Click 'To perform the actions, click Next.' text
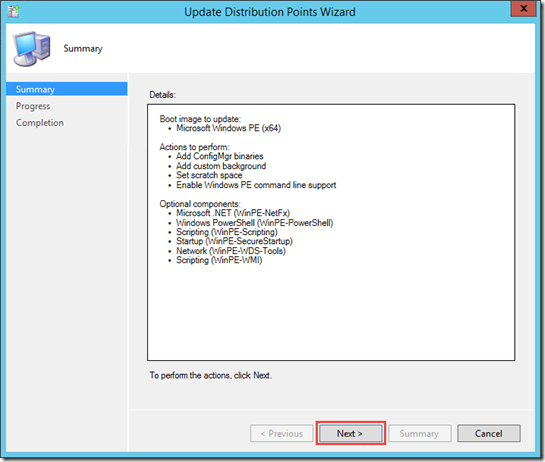This screenshot has width=545, height=462. pyautogui.click(x=211, y=375)
